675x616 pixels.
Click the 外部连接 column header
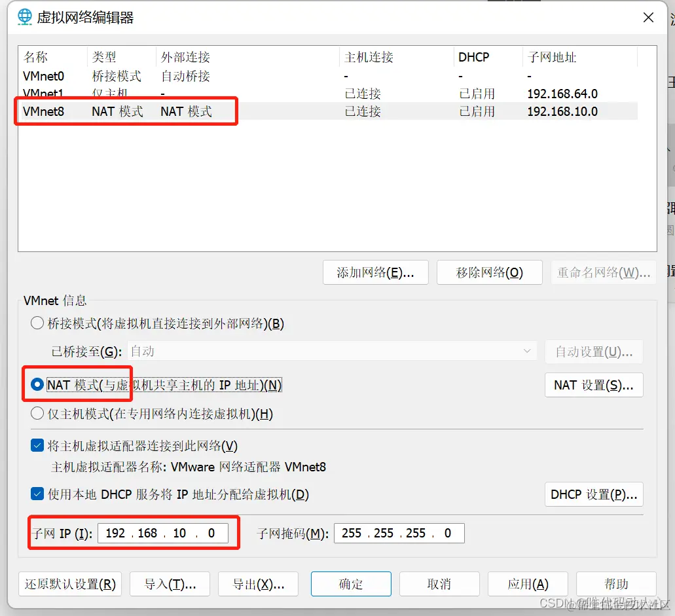(x=247, y=57)
